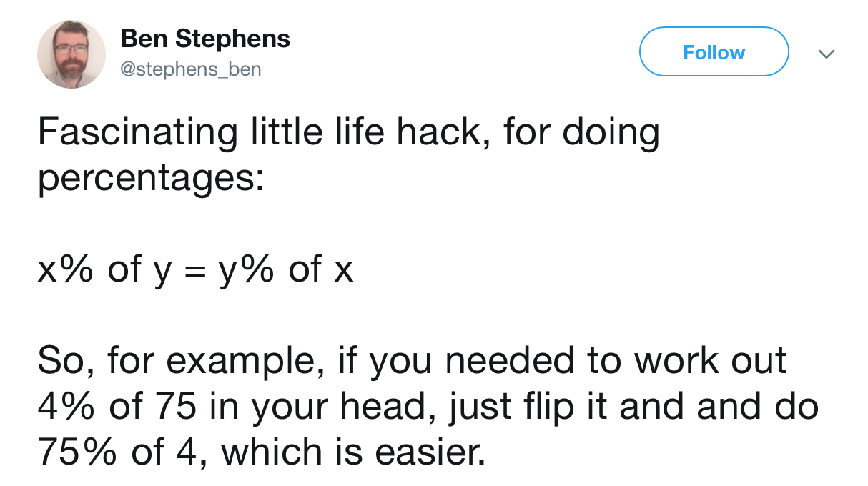The height and width of the screenshot is (486, 868).
Task: Click the @stephens_ben handle
Action: (x=191, y=69)
